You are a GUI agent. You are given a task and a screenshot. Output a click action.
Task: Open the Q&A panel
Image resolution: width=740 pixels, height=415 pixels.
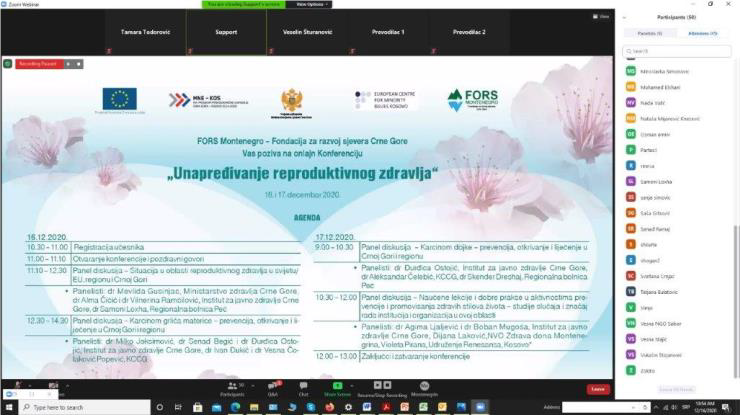273,389
